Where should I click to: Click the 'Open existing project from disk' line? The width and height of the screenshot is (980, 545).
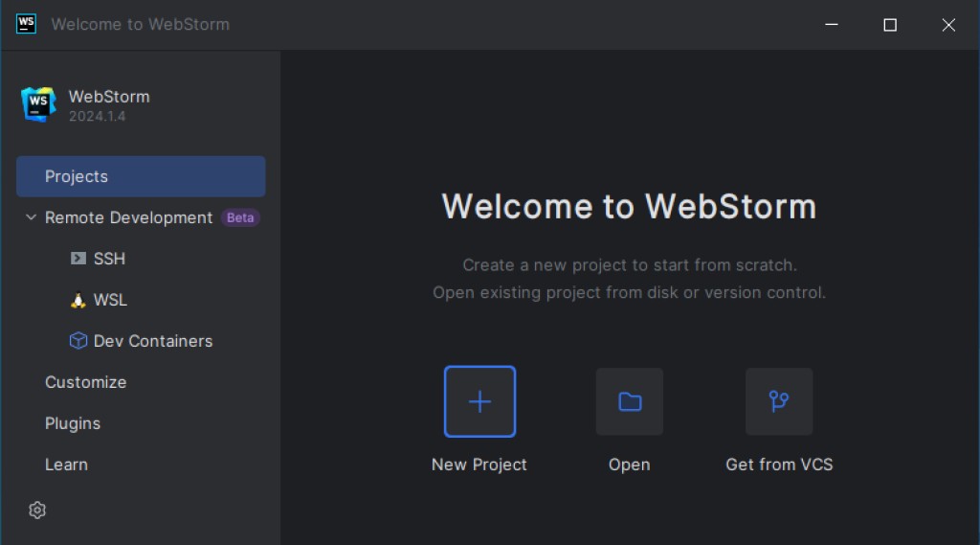(630, 293)
